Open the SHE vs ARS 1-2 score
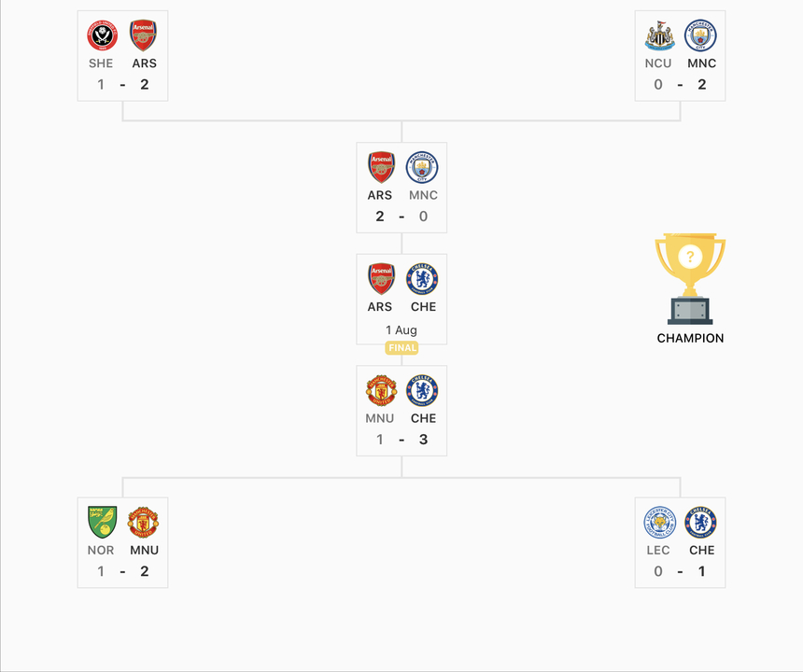803x672 pixels. [x=122, y=85]
